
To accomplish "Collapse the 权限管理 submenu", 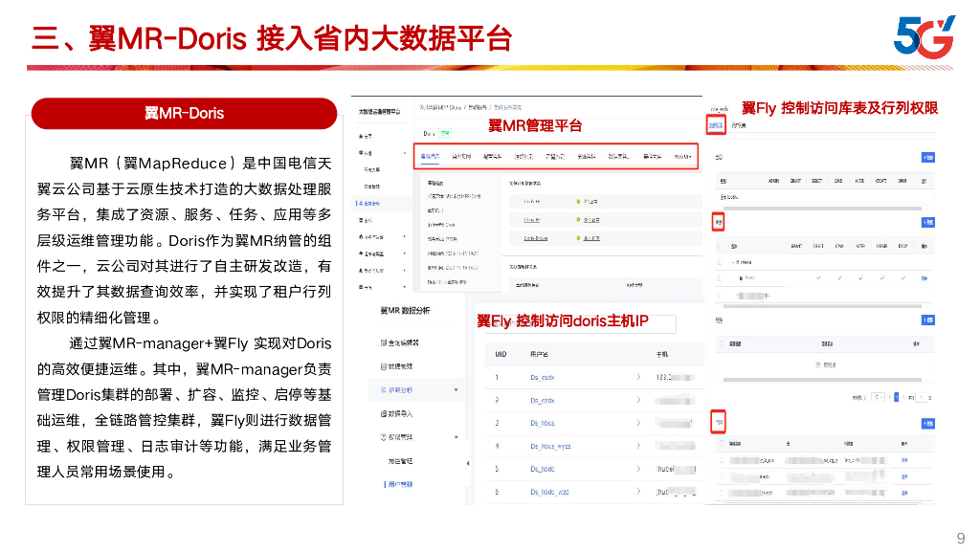I will click(456, 435).
